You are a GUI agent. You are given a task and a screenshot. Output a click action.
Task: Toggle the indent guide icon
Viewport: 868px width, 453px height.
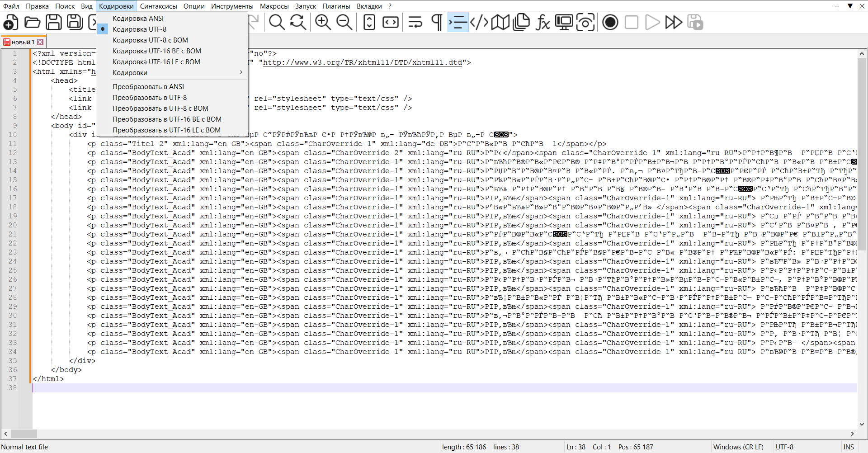[458, 22]
